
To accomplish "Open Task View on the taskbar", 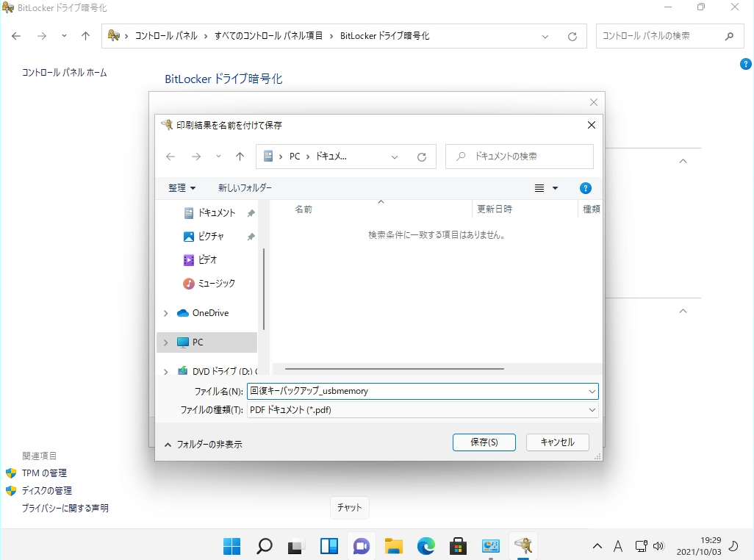I will click(297, 546).
